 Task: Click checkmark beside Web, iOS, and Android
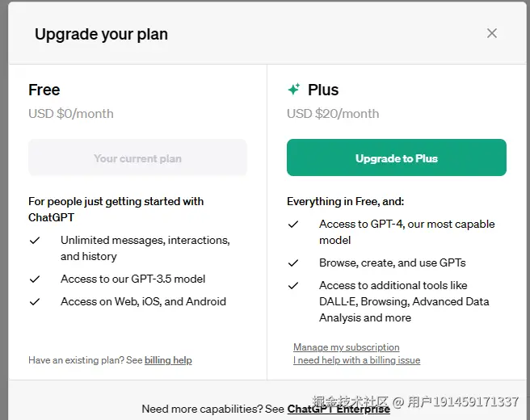35,302
